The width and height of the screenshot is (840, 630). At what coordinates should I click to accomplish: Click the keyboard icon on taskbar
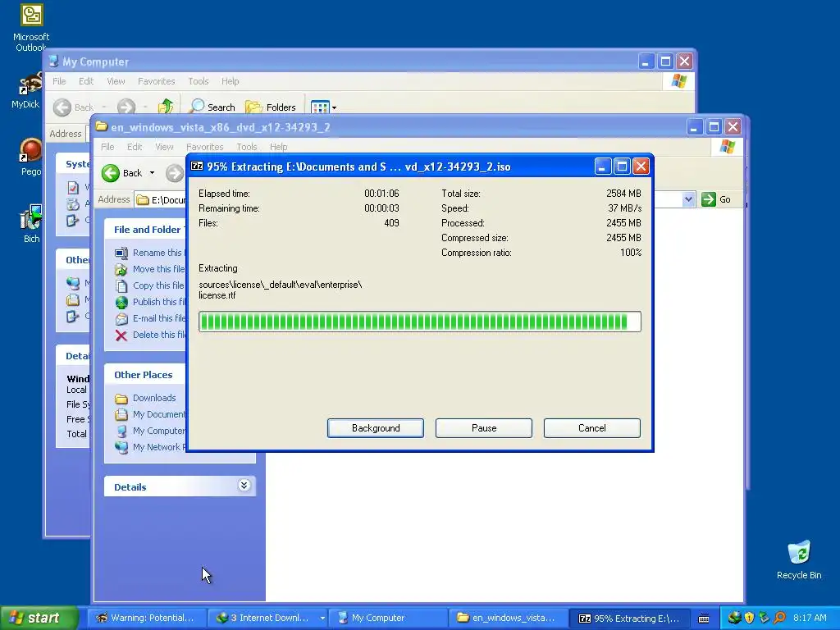click(x=704, y=619)
